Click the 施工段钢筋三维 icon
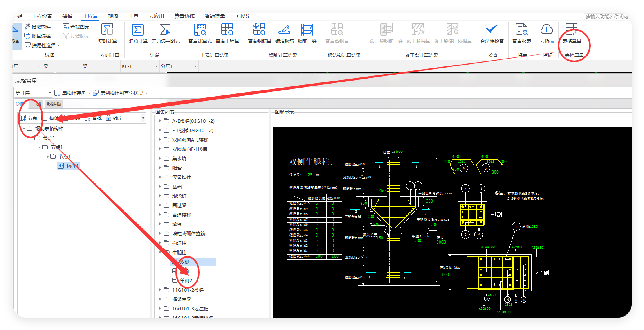 coord(386,30)
